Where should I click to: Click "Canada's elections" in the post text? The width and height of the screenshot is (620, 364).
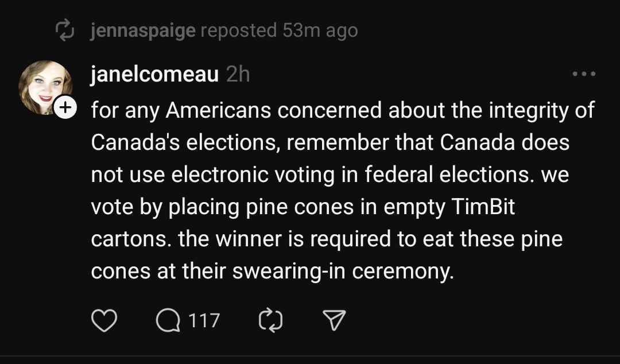pos(183,142)
